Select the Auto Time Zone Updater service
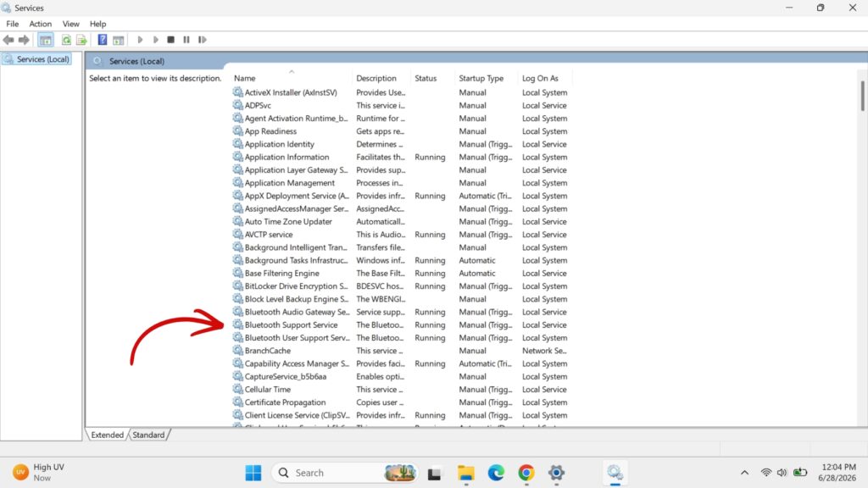Viewport: 868px width, 488px height. pyautogui.click(x=401, y=221)
